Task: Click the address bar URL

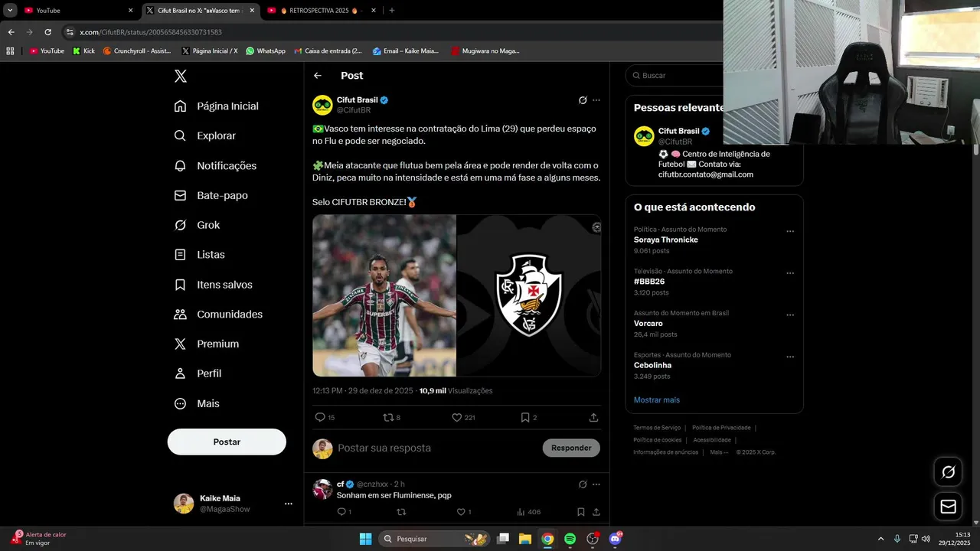Action: point(151,32)
